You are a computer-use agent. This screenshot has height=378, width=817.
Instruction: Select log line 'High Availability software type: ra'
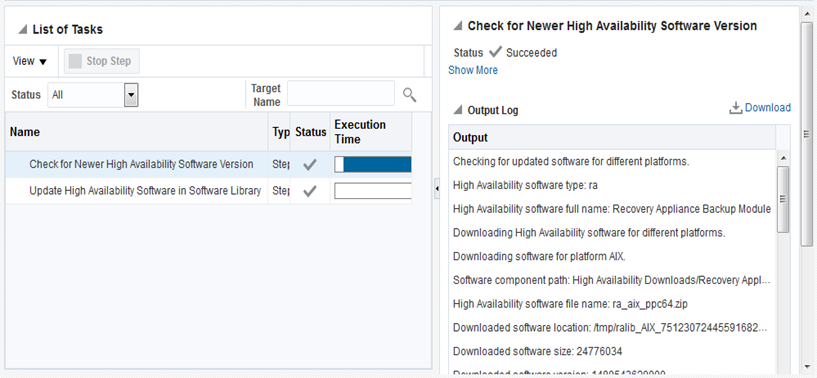pyautogui.click(x=525, y=185)
